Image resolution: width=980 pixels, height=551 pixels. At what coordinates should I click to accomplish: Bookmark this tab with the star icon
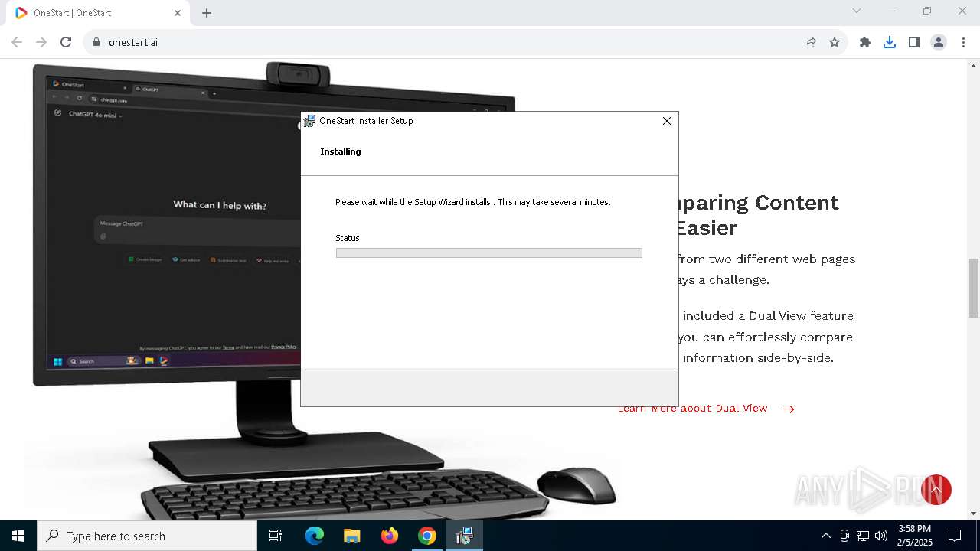(x=835, y=42)
